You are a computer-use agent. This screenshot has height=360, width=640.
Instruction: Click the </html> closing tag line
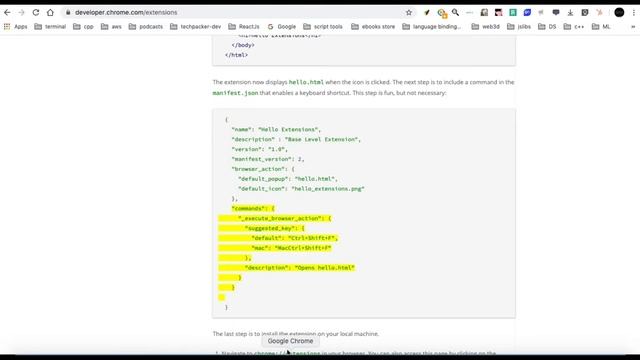click(x=236, y=55)
